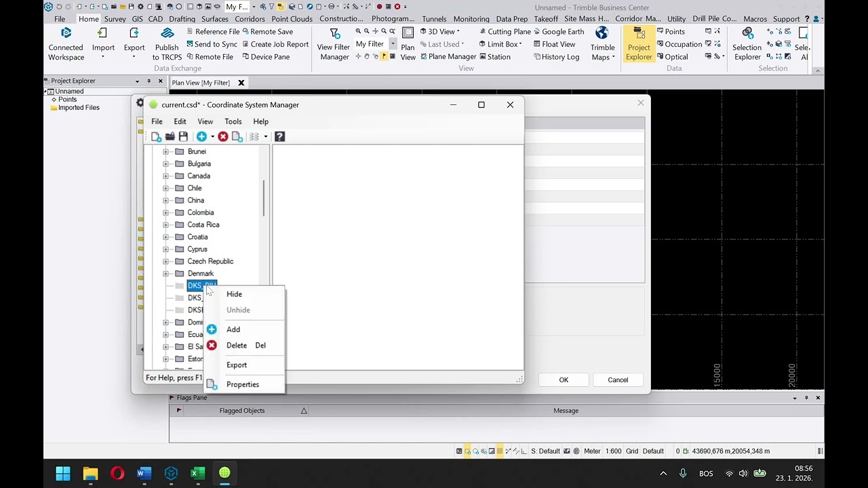
Task: Click Send to Sync
Action: [x=211, y=44]
